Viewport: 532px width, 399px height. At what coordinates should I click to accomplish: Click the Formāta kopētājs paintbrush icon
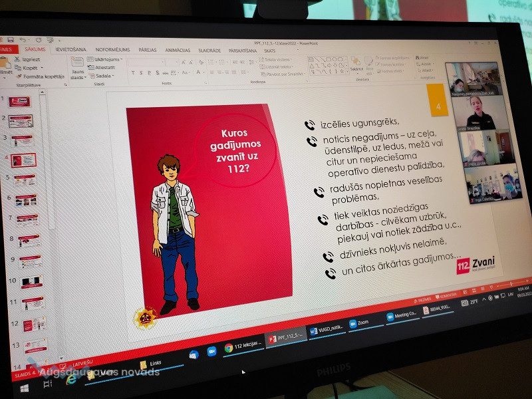pos(17,76)
